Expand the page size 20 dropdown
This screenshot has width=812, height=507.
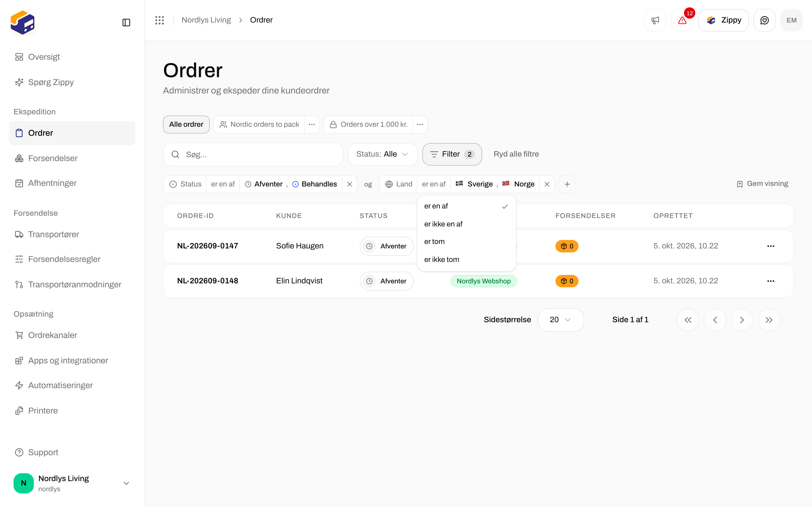tap(561, 320)
